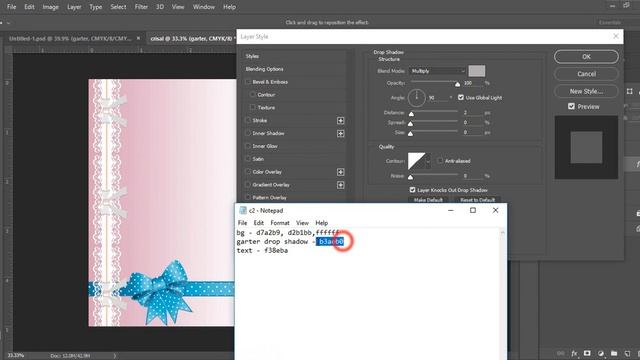
Task: Click the layer effects fx icon
Action: pos(574,353)
